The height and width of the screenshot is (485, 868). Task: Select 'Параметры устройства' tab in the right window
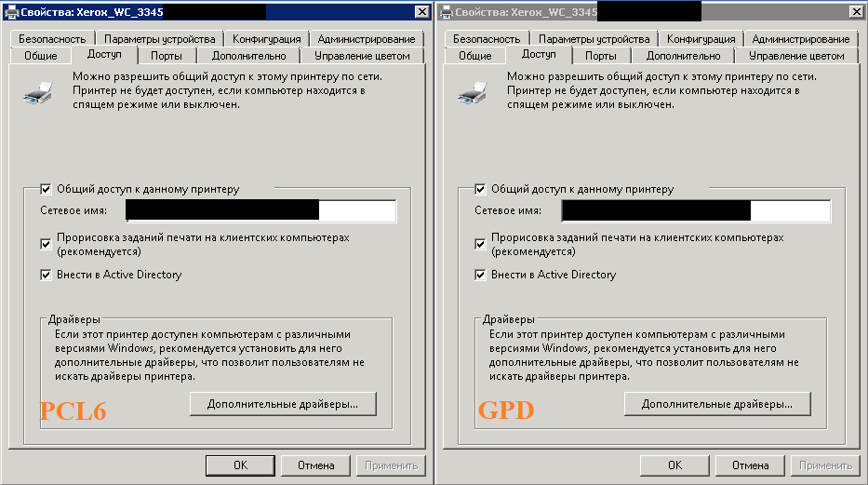594,39
